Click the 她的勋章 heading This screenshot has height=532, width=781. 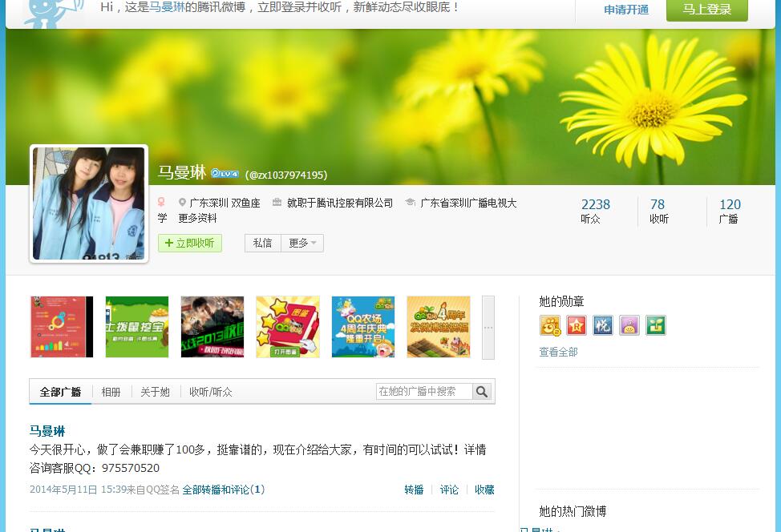561,301
